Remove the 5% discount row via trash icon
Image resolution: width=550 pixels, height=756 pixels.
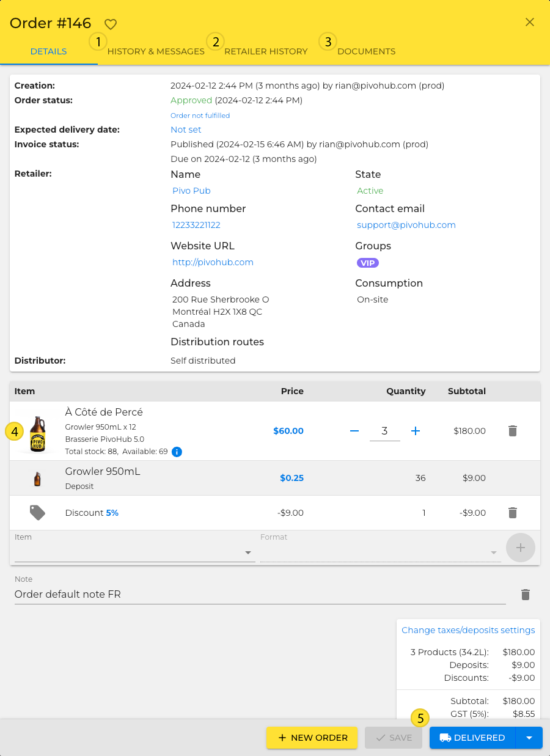tap(513, 513)
